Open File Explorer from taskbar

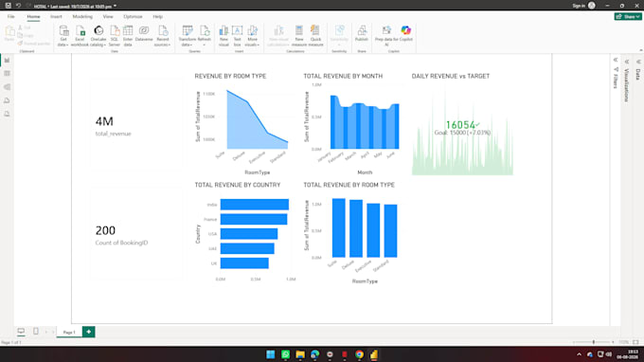(x=300, y=354)
